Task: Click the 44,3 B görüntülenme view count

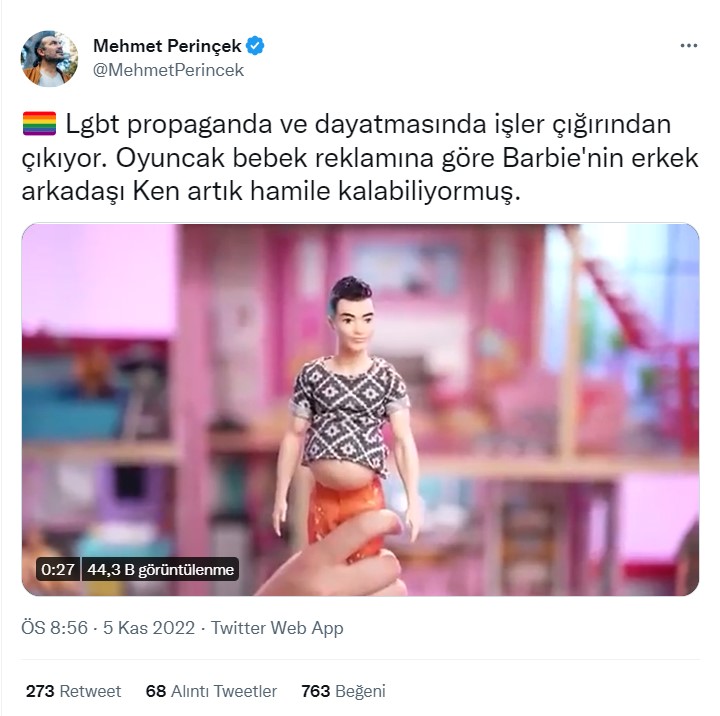Action: click(160, 569)
